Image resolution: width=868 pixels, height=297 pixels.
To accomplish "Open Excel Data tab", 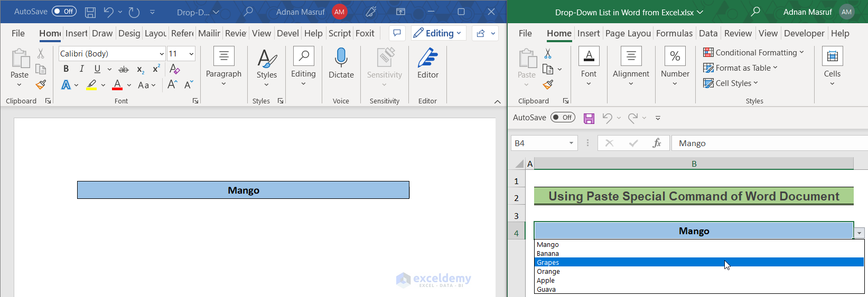I will click(x=708, y=33).
